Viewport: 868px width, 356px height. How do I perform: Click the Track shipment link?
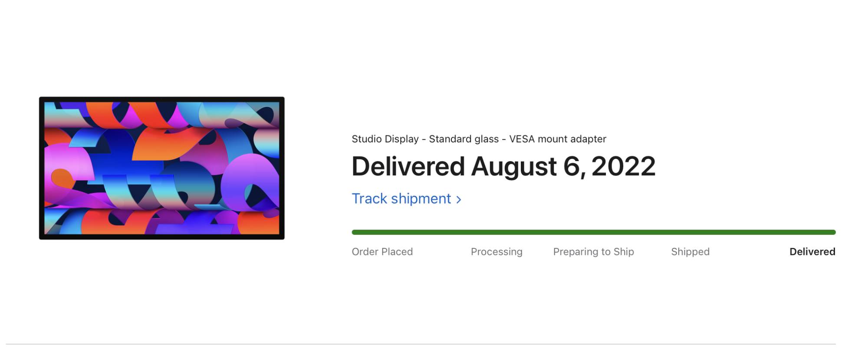[x=401, y=199]
